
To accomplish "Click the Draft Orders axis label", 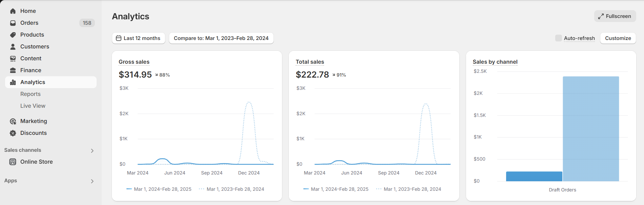I will point(562,190).
